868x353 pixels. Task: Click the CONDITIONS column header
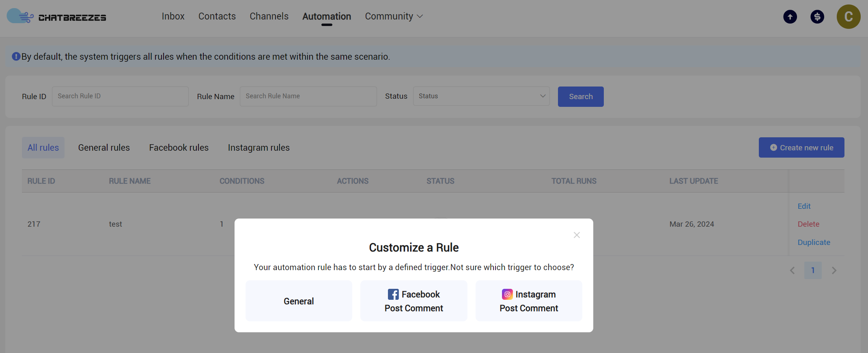(242, 181)
